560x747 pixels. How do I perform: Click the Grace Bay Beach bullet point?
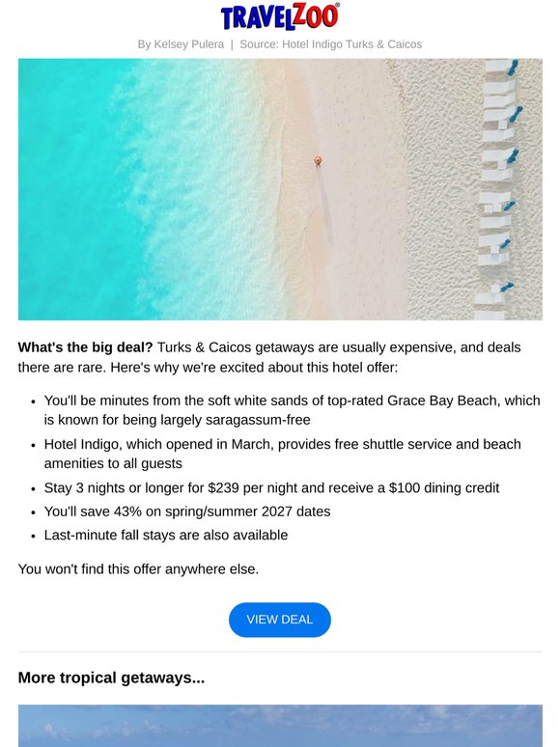(x=293, y=410)
